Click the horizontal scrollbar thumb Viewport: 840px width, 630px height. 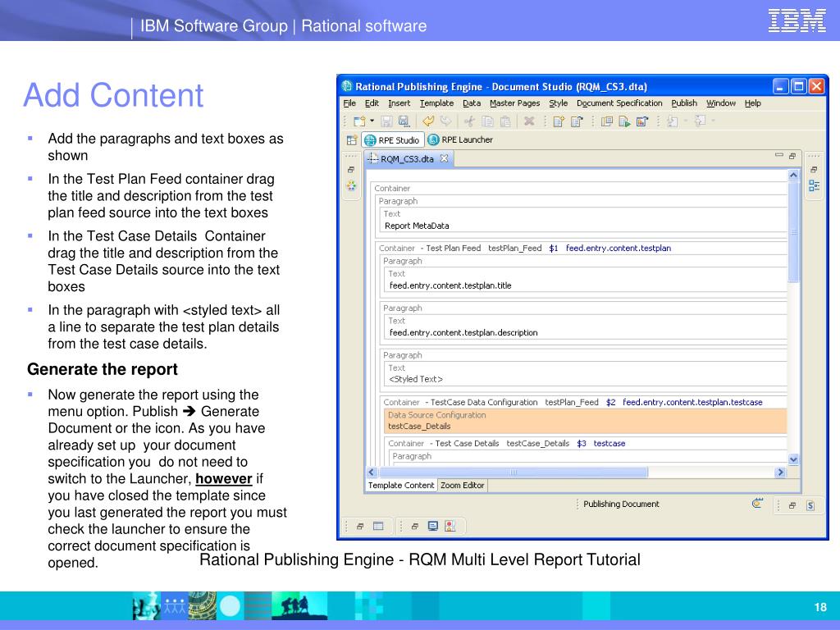[x=513, y=472]
